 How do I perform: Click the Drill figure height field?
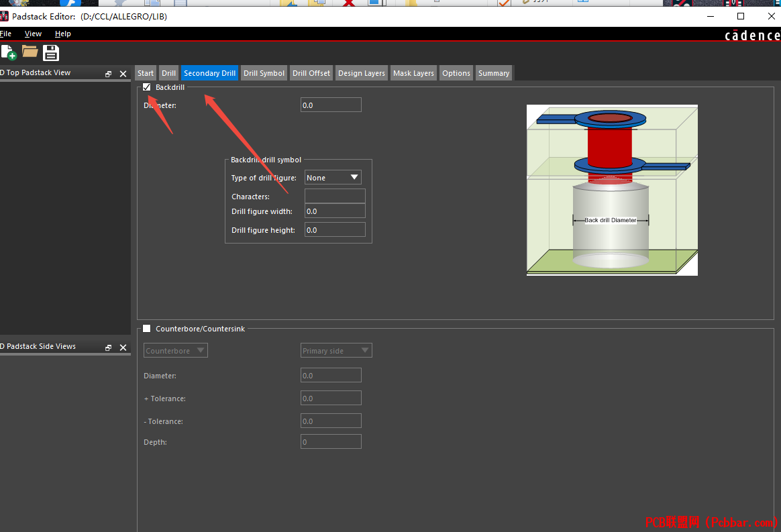pyautogui.click(x=335, y=229)
